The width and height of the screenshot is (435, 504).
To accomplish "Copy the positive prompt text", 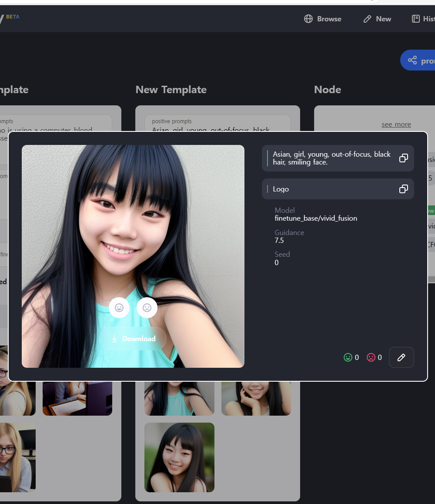I will [x=404, y=158].
